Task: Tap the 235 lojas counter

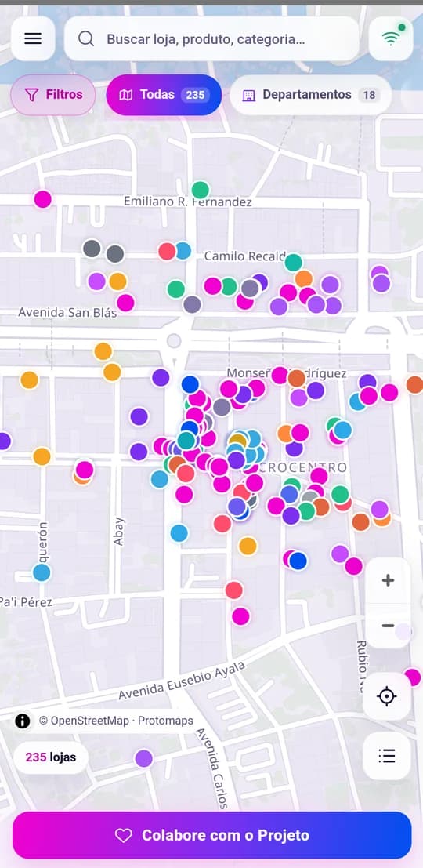Action: click(x=51, y=757)
